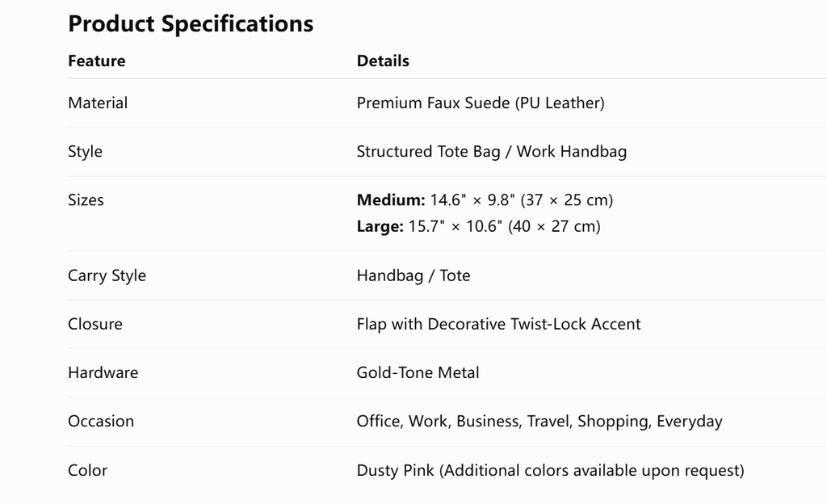Click the Color row label

pos(87,470)
